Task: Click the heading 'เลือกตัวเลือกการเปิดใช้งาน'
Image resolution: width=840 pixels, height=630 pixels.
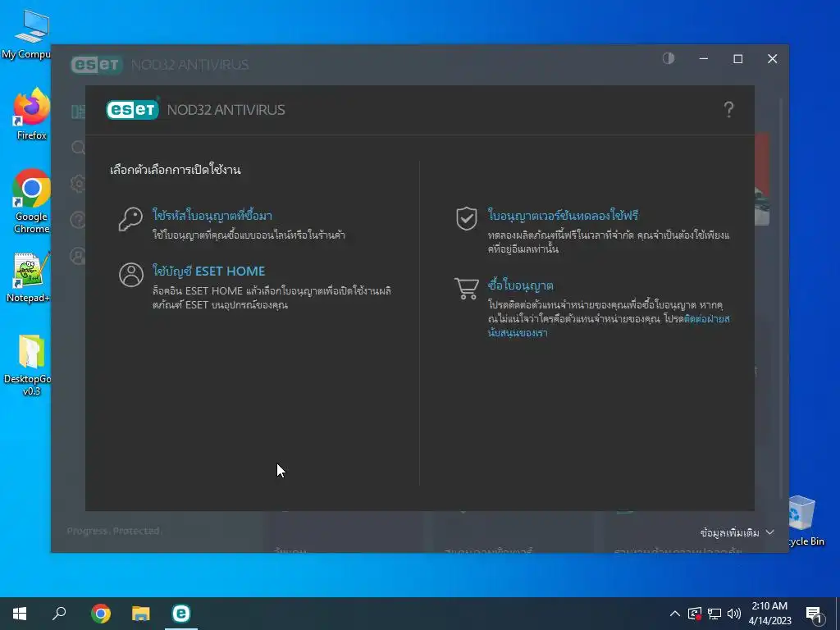Action: pos(176,170)
